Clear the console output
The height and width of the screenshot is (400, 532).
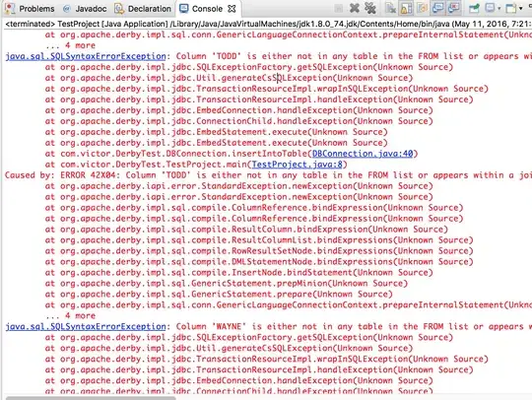click(390, 8)
